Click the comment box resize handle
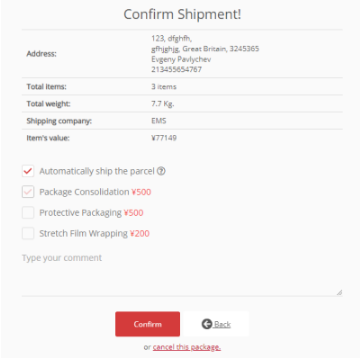The width and height of the screenshot is (360, 361). click(x=339, y=292)
